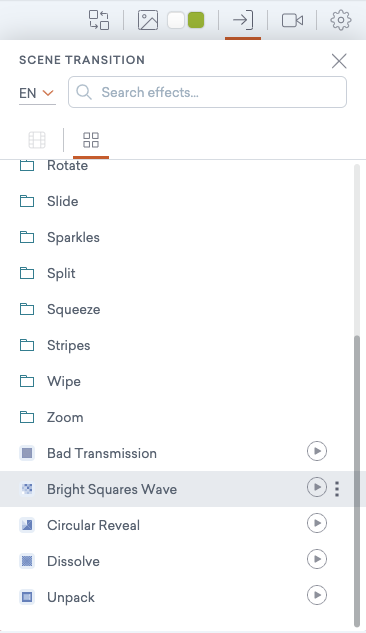The height and width of the screenshot is (633, 366).
Task: Open the background image icon in toolbar
Action: (148, 20)
